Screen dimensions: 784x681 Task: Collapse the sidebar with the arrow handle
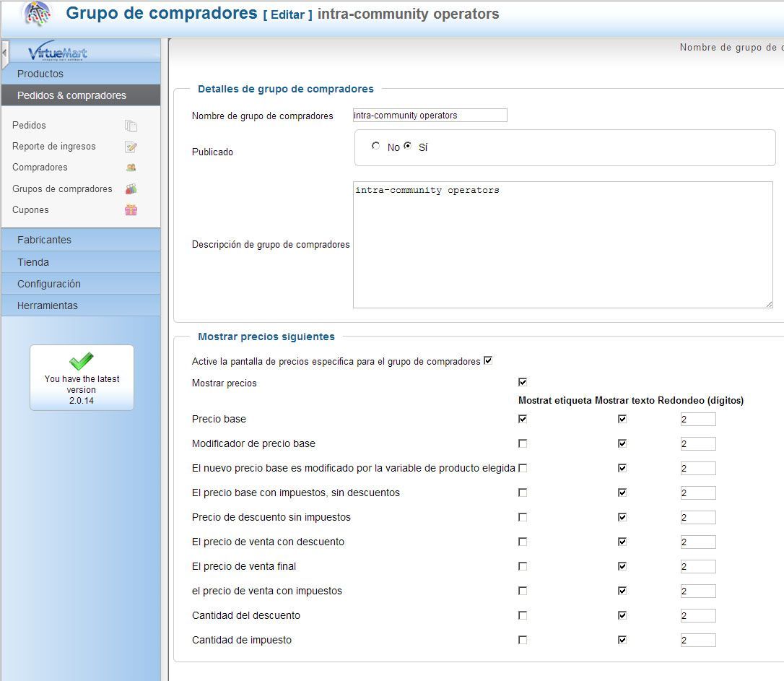[5, 53]
